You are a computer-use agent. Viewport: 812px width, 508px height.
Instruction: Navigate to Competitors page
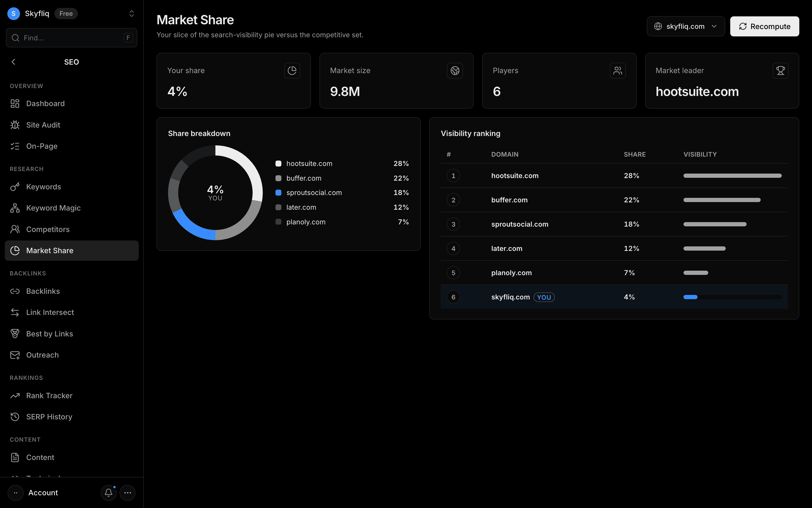pos(71,229)
